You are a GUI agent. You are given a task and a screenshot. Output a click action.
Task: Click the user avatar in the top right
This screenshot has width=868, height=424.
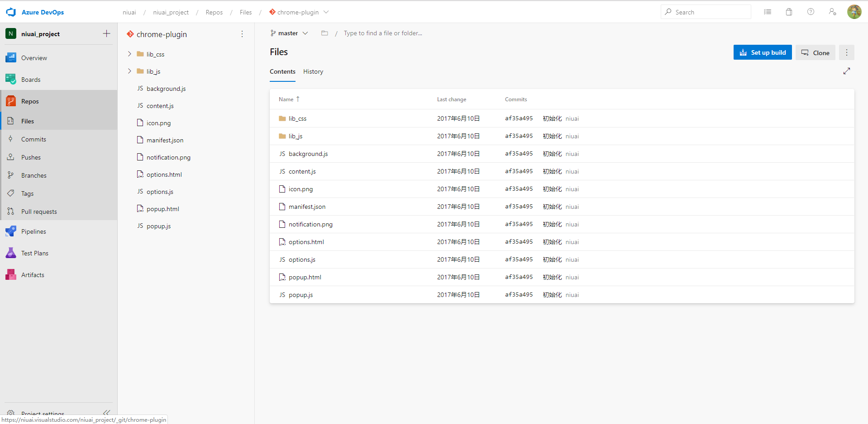click(854, 12)
